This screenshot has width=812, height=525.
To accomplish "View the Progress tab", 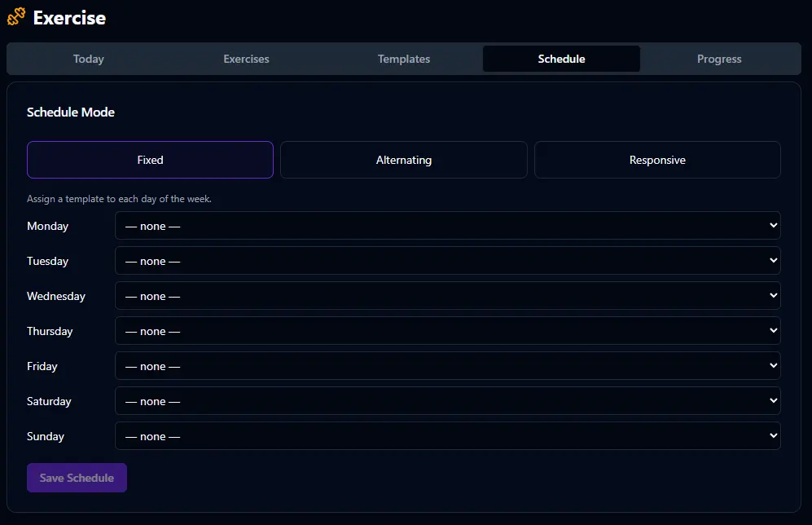I will click(719, 59).
